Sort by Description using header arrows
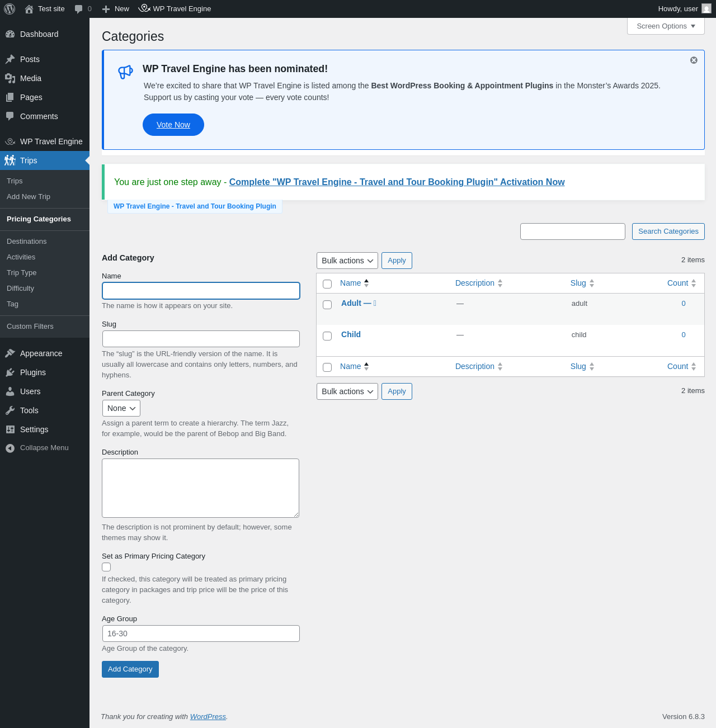Screen dimensions: 716x728 click(500, 283)
